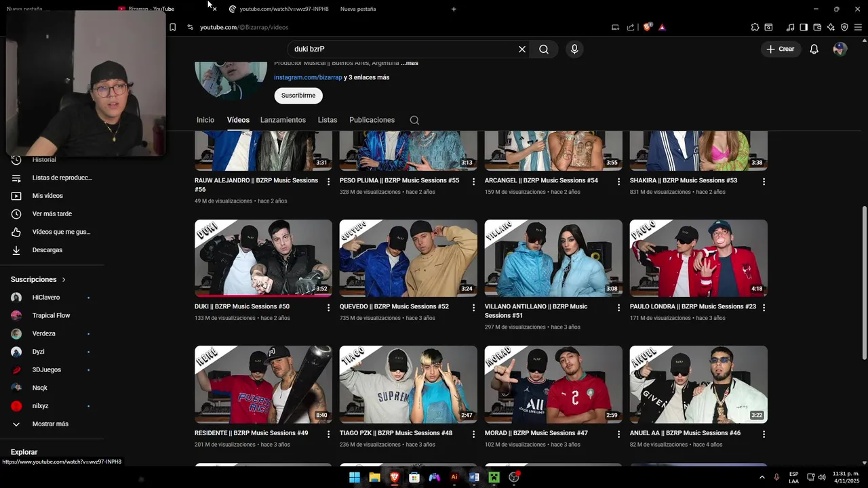Open Listas de reproducción in sidebar
The width and height of the screenshot is (868, 488).
50,178
